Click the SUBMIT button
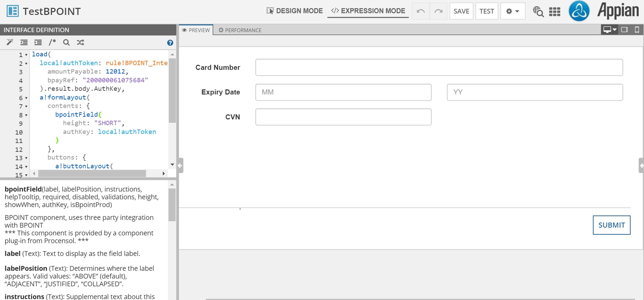 tap(611, 225)
